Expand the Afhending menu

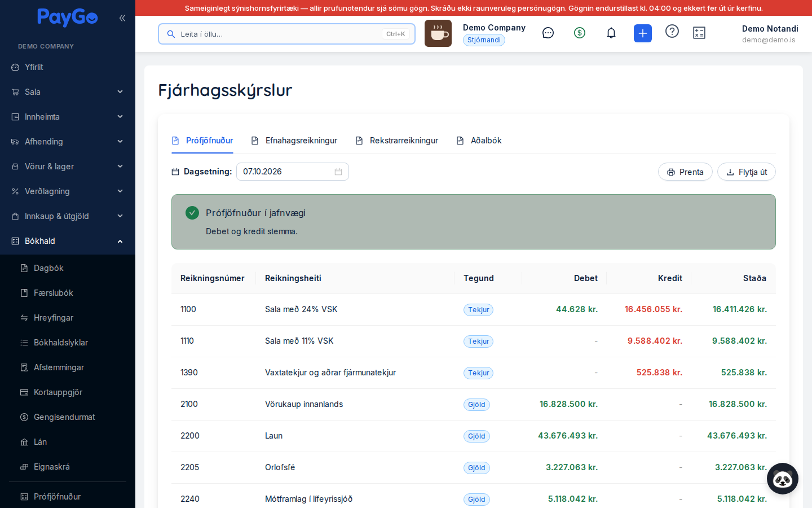(x=68, y=142)
